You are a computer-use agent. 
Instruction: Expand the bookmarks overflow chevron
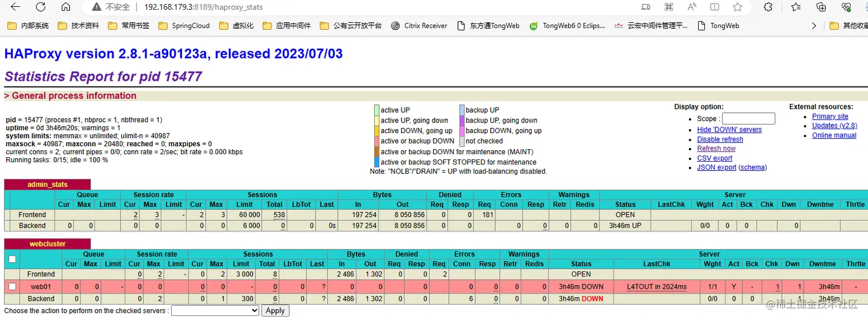pyautogui.click(x=813, y=26)
